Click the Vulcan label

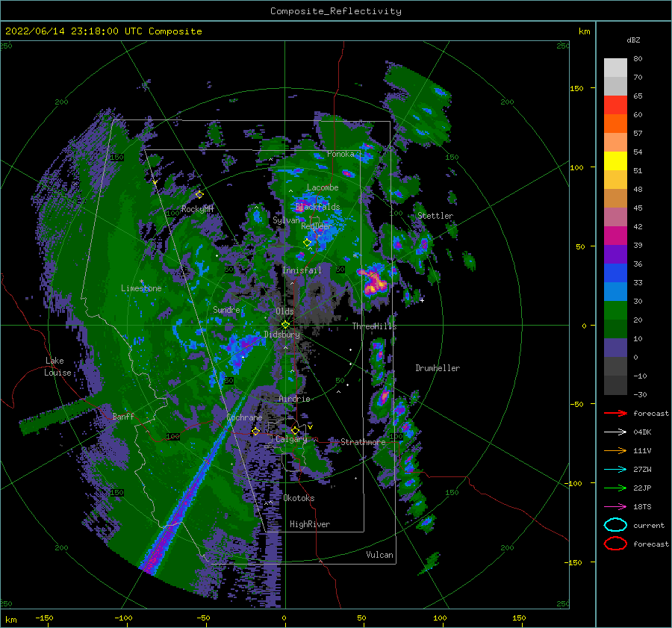click(x=379, y=554)
